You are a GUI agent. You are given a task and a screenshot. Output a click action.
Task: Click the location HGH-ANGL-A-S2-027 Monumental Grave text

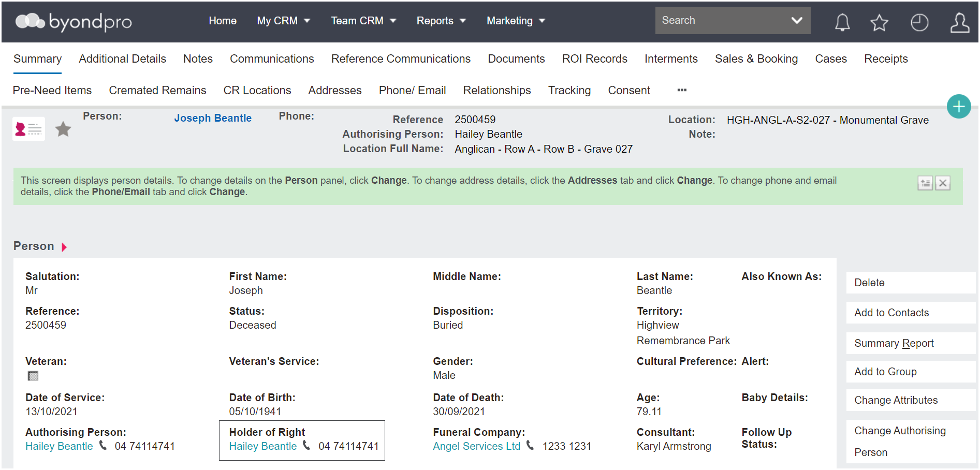tap(827, 120)
